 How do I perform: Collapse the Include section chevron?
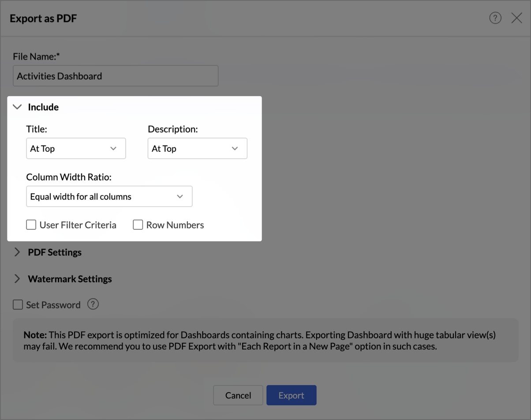(17, 107)
